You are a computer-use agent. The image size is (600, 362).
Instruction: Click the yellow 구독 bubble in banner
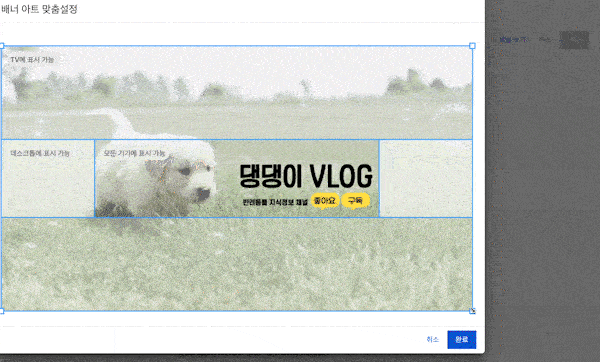click(355, 201)
